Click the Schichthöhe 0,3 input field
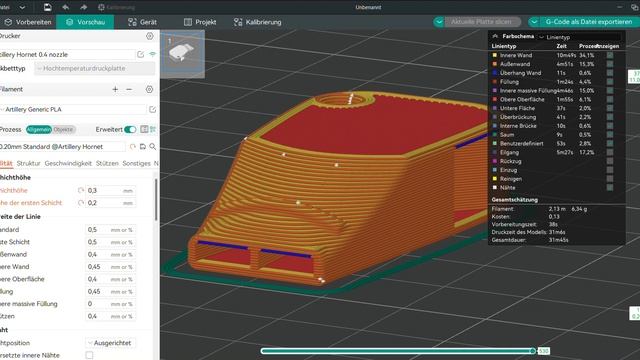Screen dimensions: 640x360 point(110,191)
